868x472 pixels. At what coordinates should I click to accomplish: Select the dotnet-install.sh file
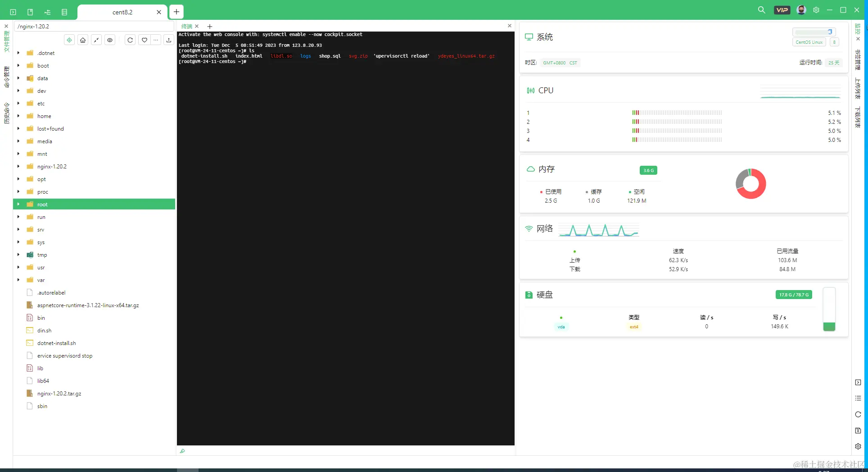click(94, 343)
